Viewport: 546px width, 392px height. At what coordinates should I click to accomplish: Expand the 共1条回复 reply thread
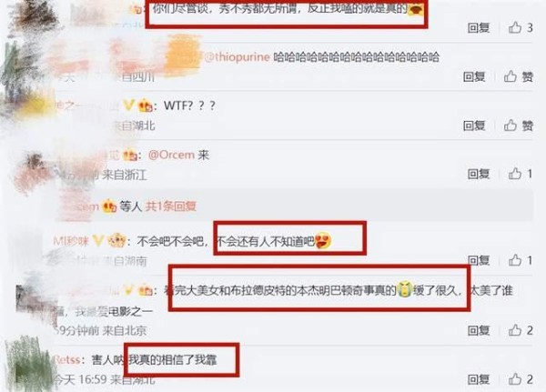click(x=171, y=206)
